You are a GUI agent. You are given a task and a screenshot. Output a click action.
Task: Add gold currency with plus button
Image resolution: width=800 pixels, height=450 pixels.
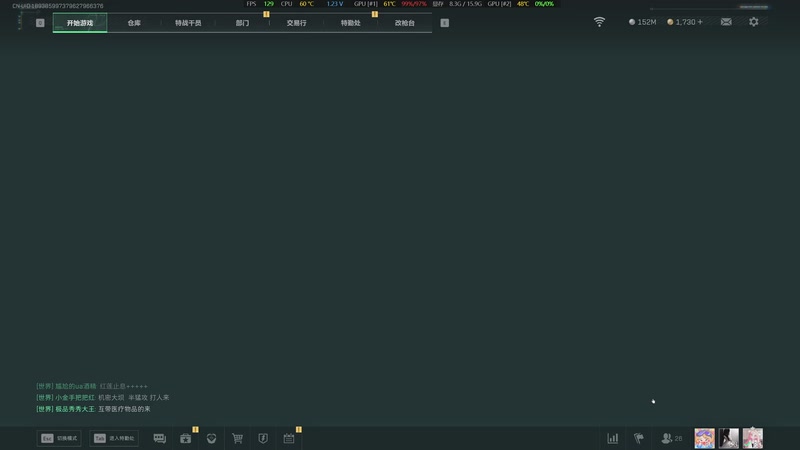tap(700, 22)
